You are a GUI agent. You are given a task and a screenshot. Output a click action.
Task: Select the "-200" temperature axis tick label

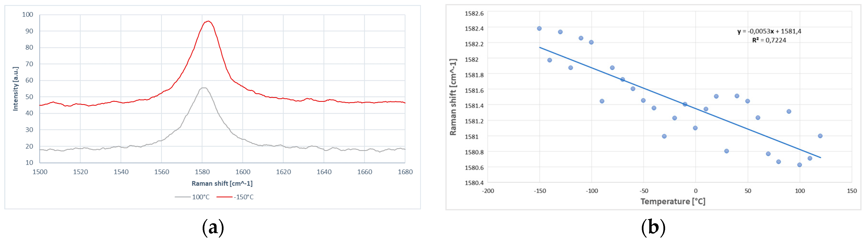pos(488,191)
